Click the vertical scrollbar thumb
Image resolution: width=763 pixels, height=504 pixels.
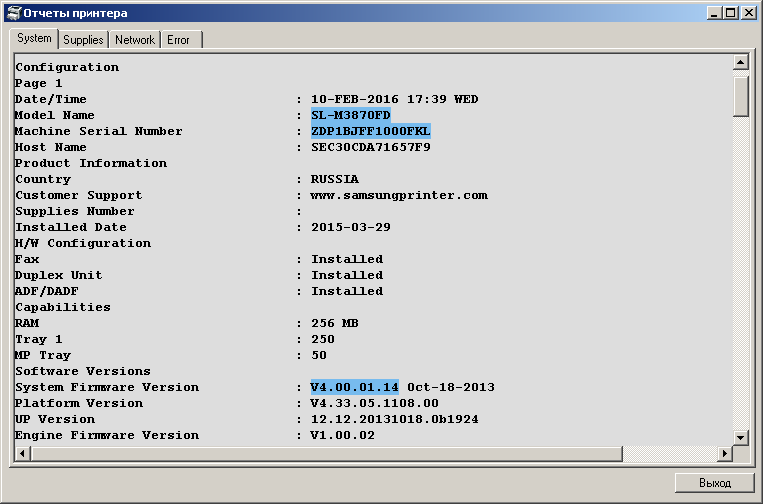(x=740, y=96)
